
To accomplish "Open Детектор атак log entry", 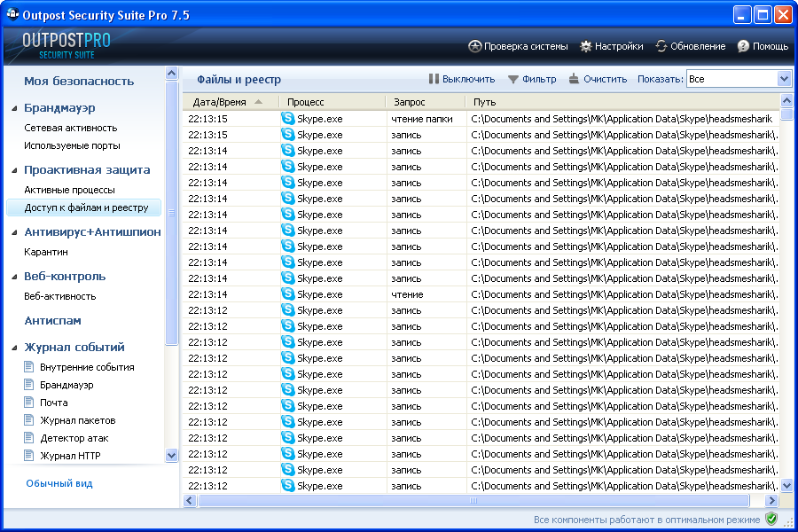I will (x=74, y=438).
